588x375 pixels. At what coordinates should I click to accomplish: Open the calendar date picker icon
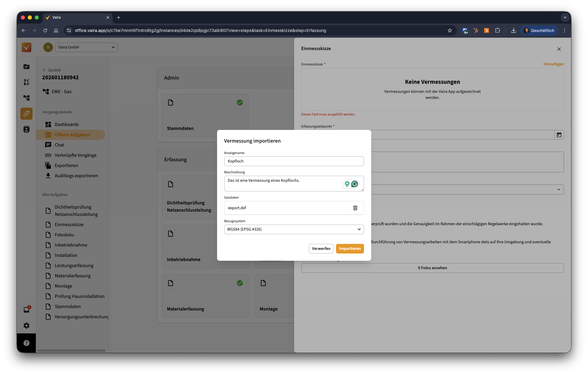pyautogui.click(x=559, y=135)
